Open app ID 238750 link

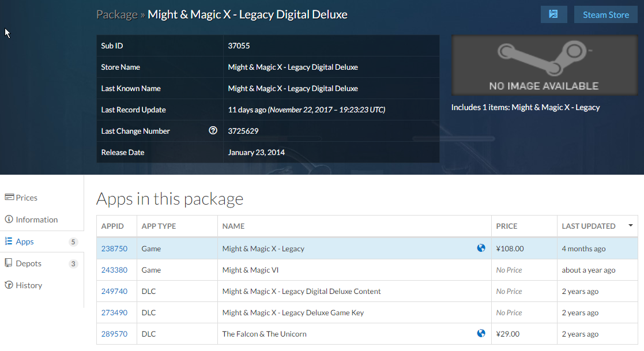[x=114, y=249]
